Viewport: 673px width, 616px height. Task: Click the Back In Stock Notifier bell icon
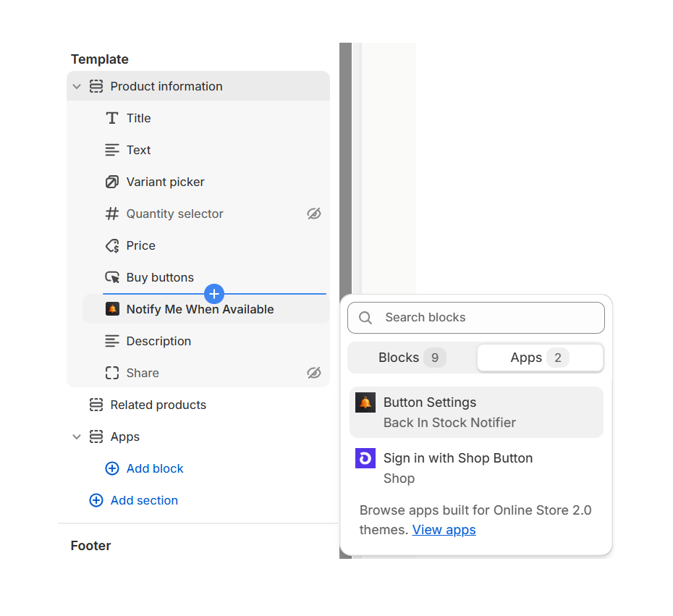coord(365,402)
